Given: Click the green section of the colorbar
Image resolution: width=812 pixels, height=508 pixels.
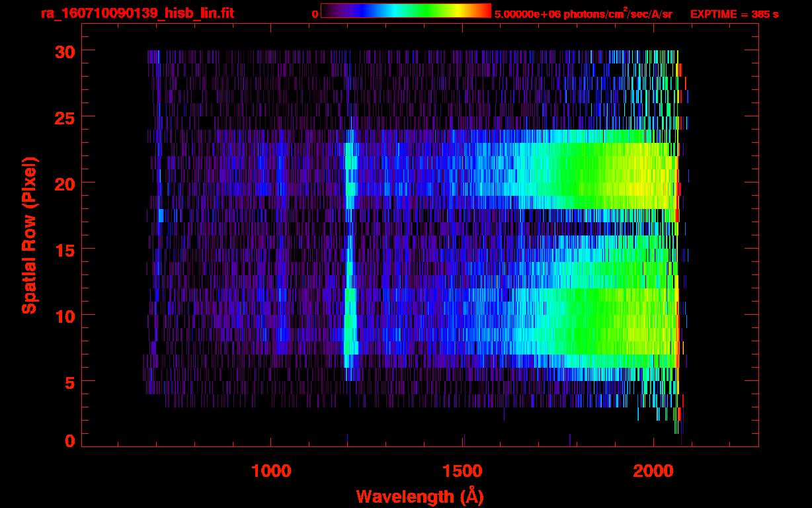Looking at the screenshot, I should (423, 11).
